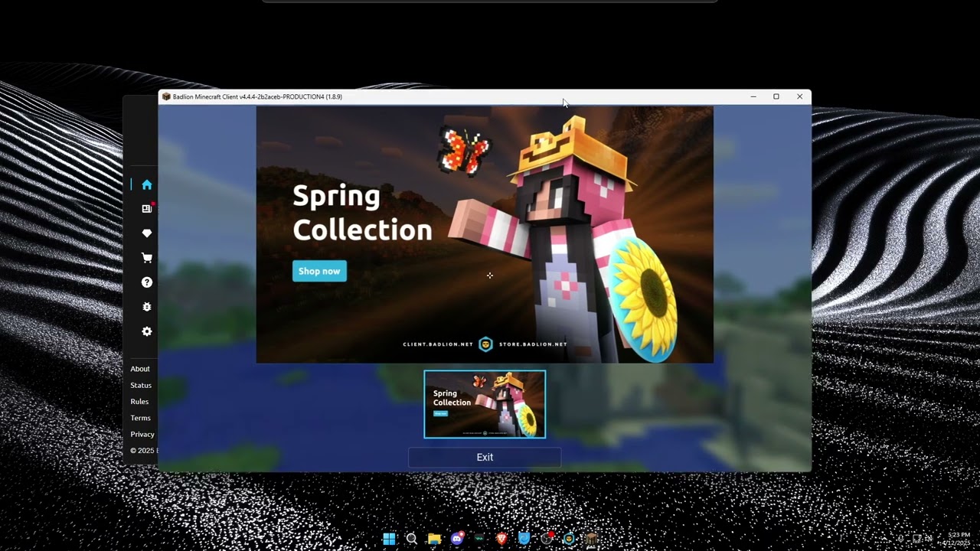Open Windows Search from the taskbar

pos(411,539)
